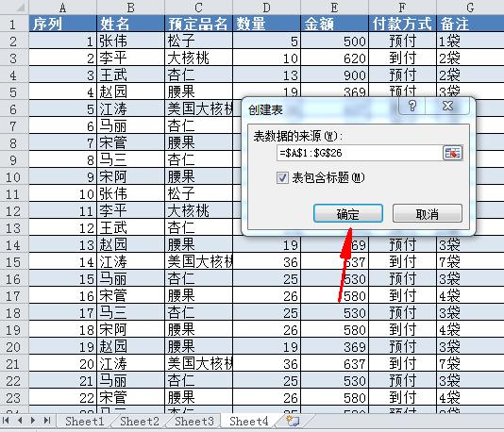504x432 pixels.
Task: Select column F header
Action: tap(402, 7)
